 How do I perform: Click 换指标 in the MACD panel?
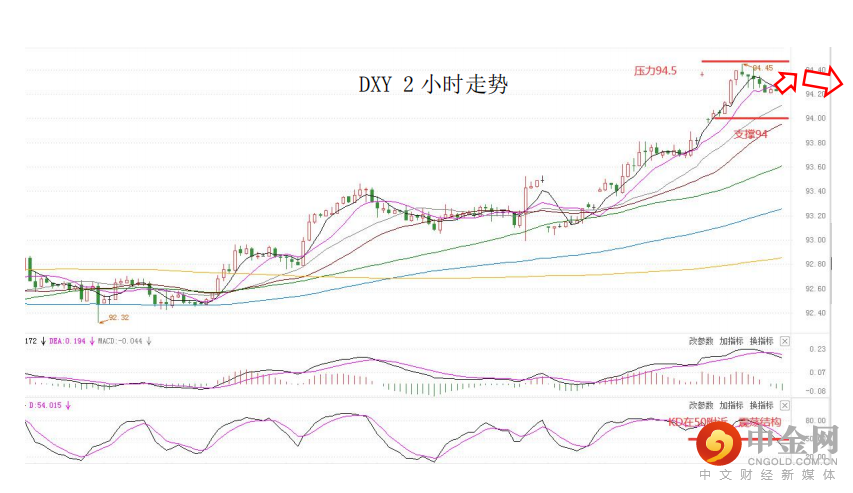pyautogui.click(x=761, y=341)
